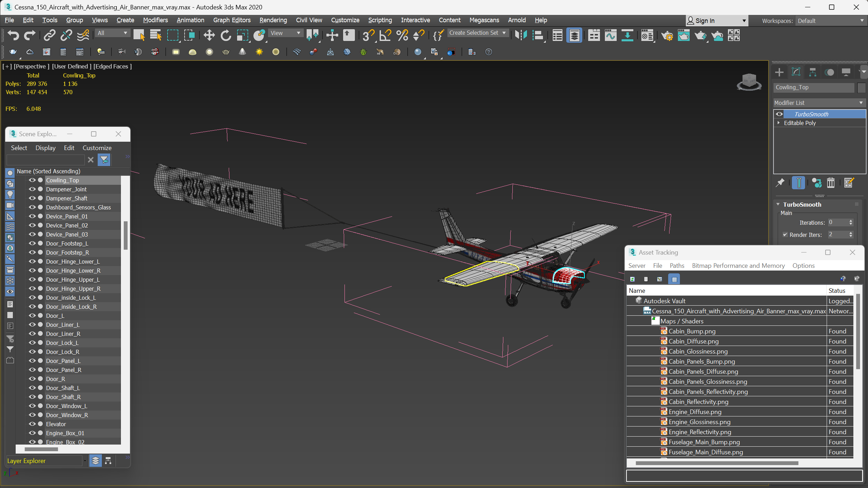Viewport: 868px width, 488px height.
Task: Select the Select and Link tool
Action: [x=49, y=35]
